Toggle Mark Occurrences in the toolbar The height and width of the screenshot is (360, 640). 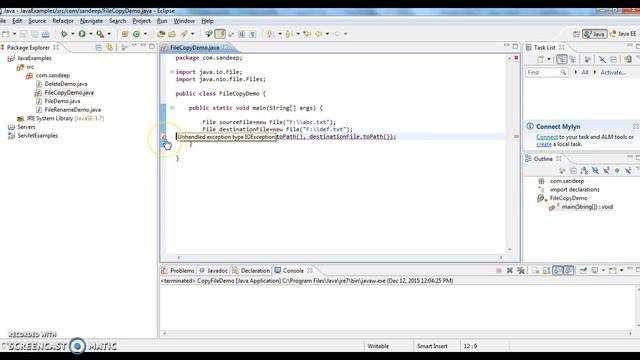tap(220, 34)
